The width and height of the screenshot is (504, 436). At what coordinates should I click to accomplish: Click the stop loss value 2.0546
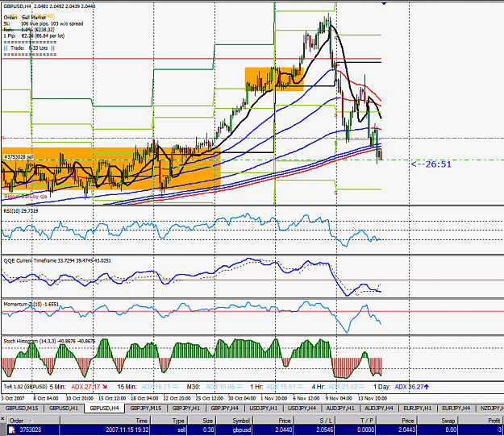325,430
